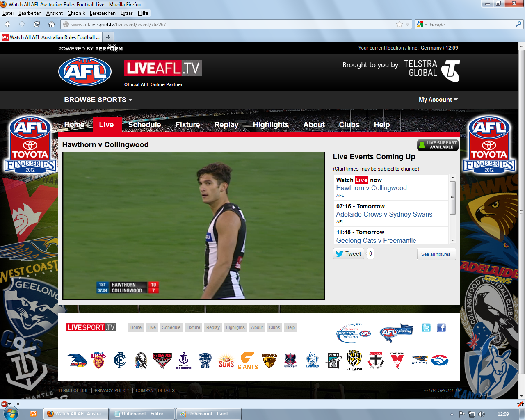
Task: Go back using Firefox back arrow
Action: pyautogui.click(x=8, y=25)
